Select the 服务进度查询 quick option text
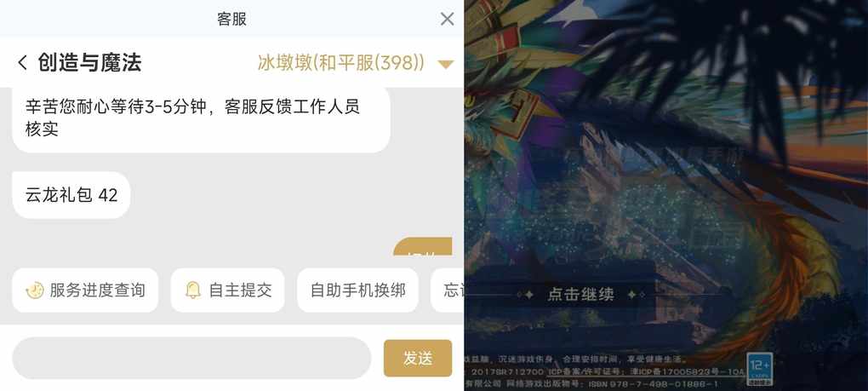This screenshot has width=868, height=391. (x=97, y=290)
